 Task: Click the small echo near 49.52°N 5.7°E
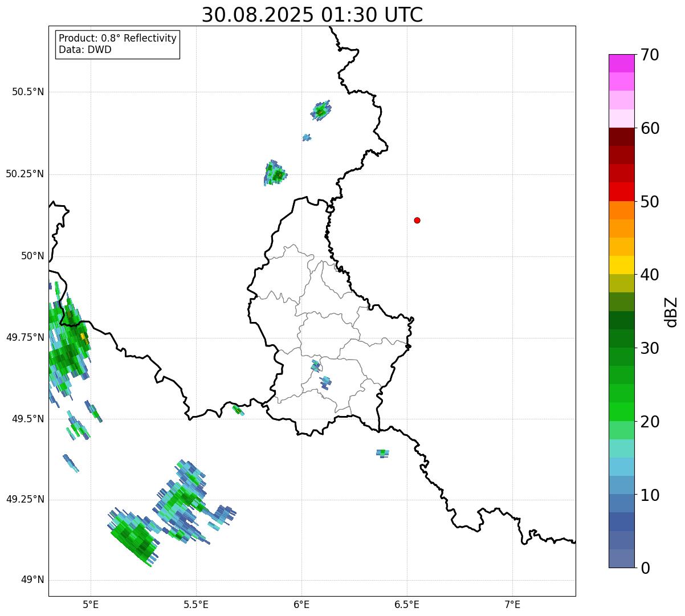pos(238,410)
